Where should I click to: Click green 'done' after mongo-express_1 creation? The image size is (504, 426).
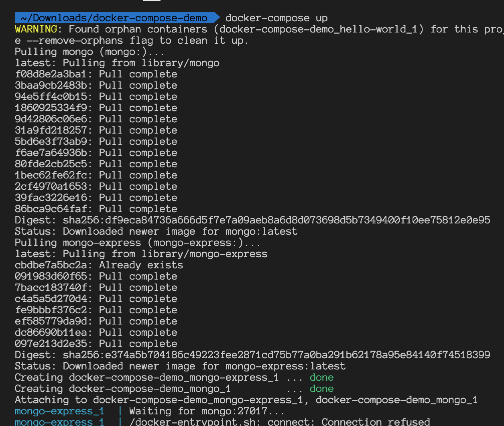point(322,377)
